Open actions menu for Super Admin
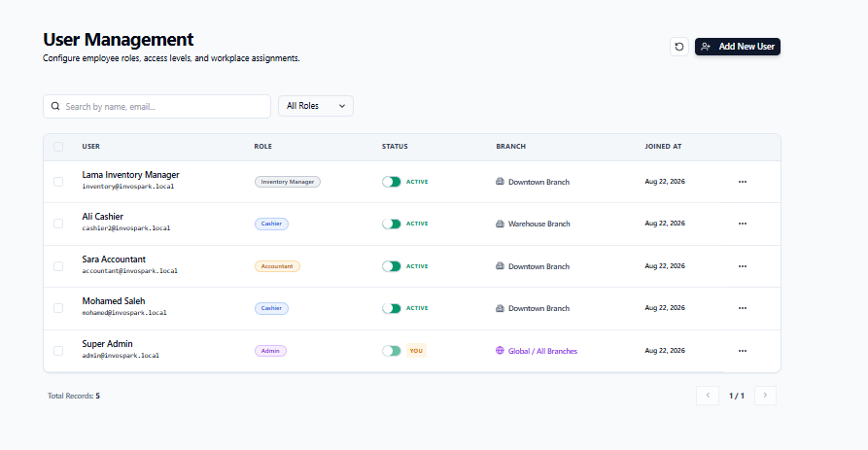Screen dimensions: 868x450 coord(743,351)
